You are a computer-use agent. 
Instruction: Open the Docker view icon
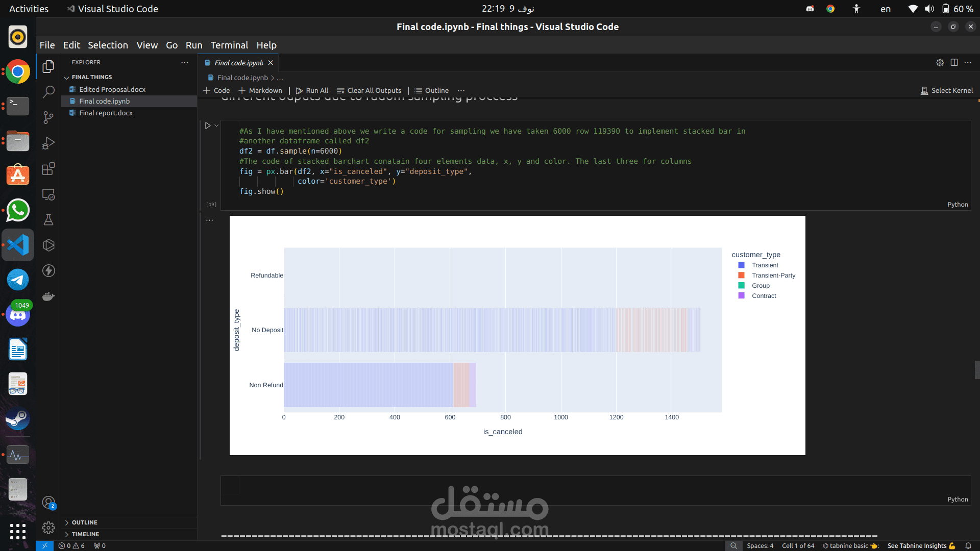[48, 296]
